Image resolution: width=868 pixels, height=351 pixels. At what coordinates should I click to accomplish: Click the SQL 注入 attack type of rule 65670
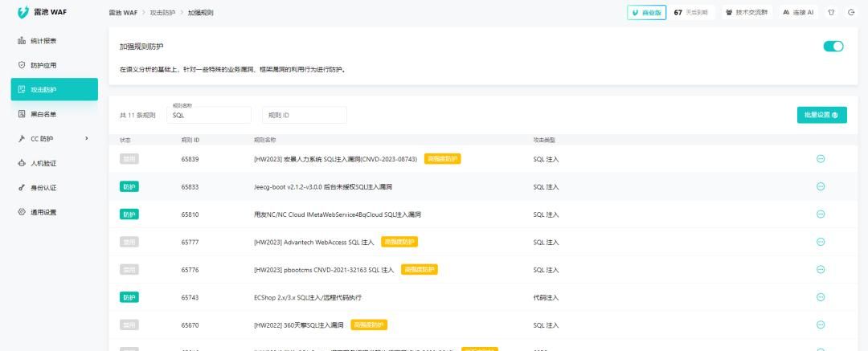pos(546,325)
